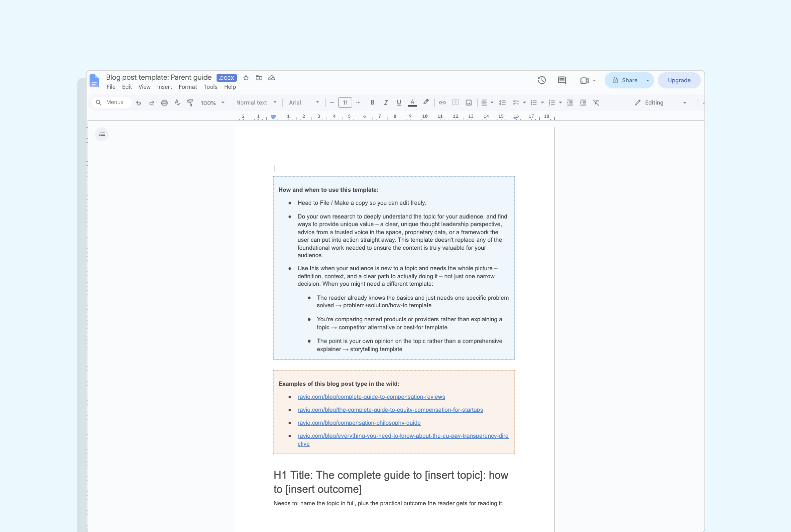Clear formatting
The height and width of the screenshot is (532, 791).
pos(596,103)
